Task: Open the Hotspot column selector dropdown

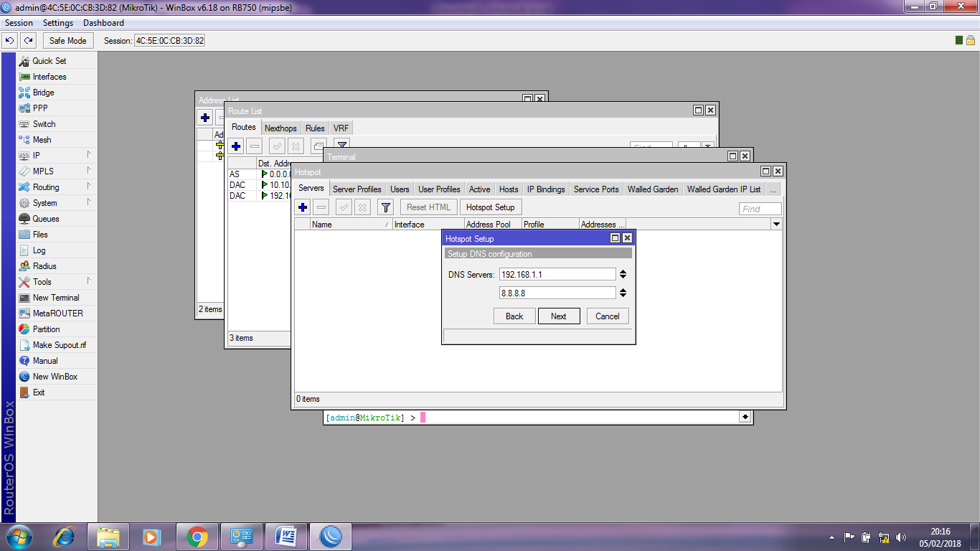Action: [776, 224]
